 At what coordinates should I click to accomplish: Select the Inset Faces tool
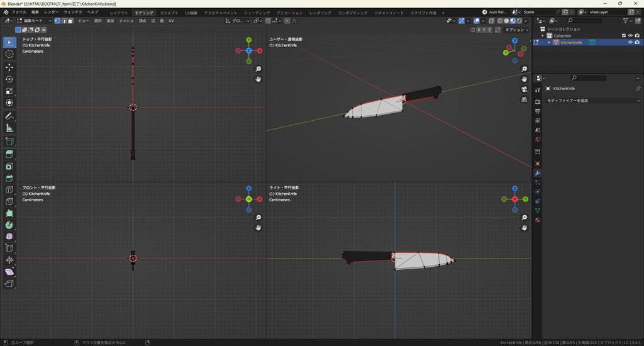9,167
